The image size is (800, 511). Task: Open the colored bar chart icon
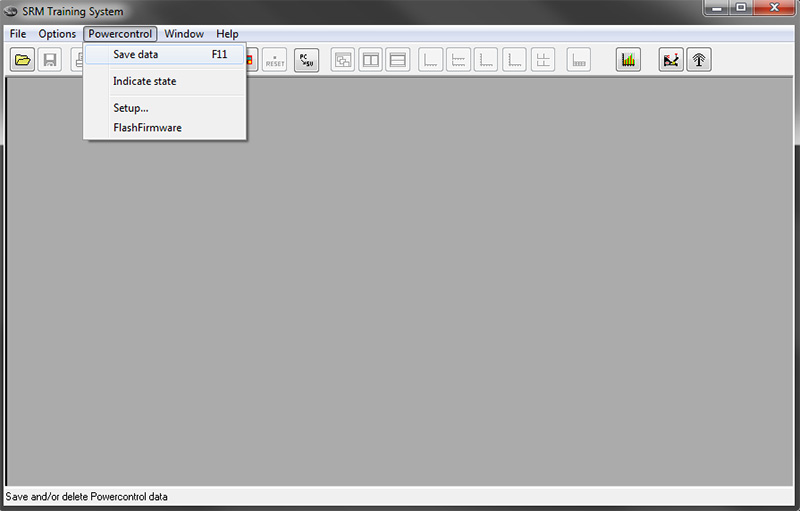(628, 60)
